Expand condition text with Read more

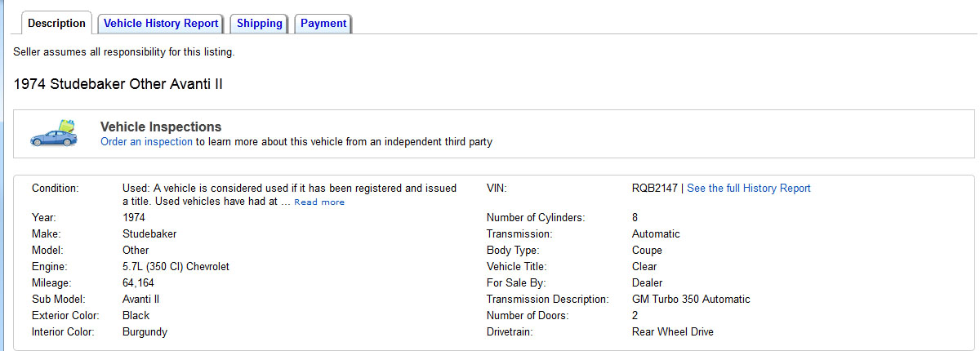319,202
